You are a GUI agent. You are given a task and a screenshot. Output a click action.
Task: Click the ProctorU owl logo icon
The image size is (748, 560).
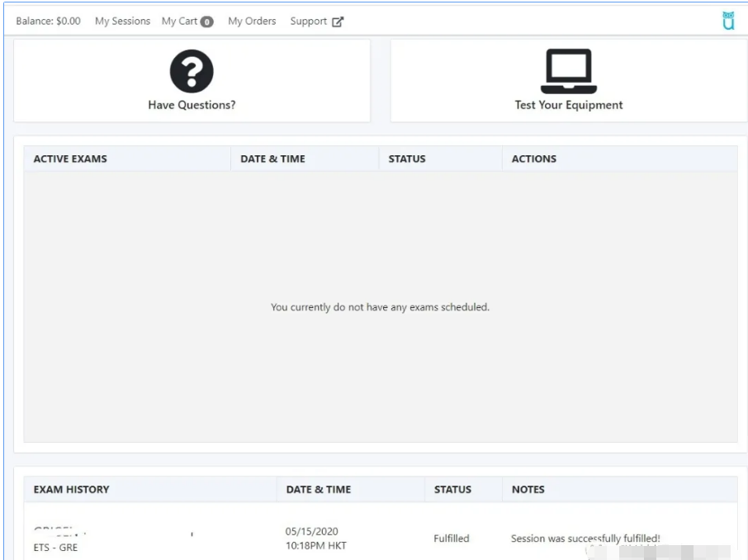727,21
